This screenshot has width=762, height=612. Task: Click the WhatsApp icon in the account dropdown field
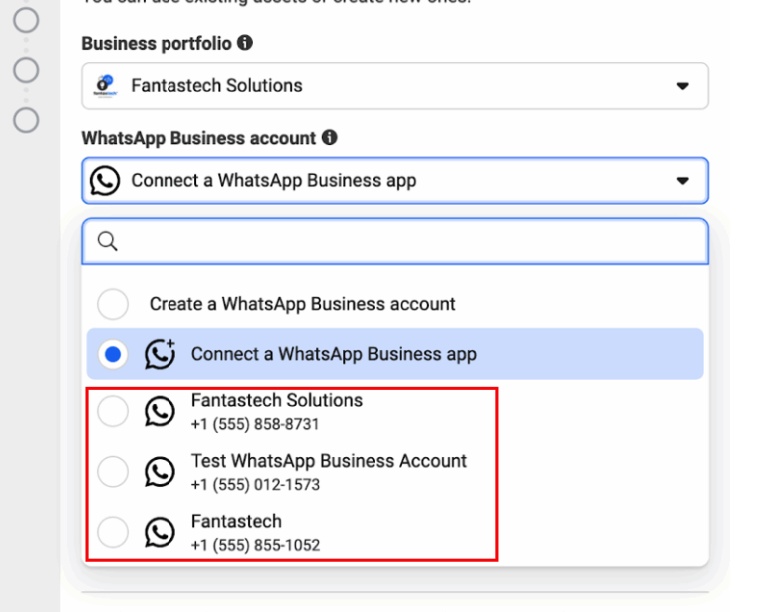(104, 180)
